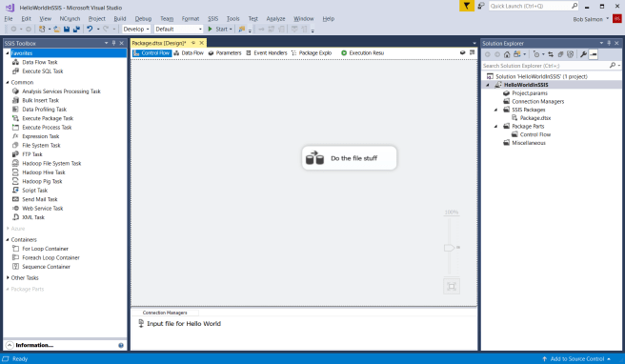The height and width of the screenshot is (364, 625).
Task: Select Connection Managers in Solution Explorer
Action: [537, 101]
